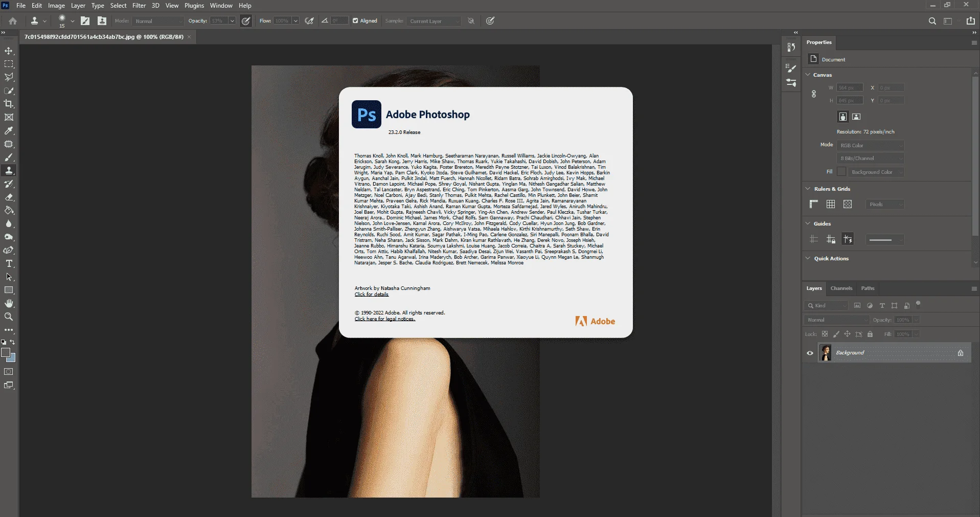Open the Search icon in options bar
980x517 pixels.
[932, 21]
